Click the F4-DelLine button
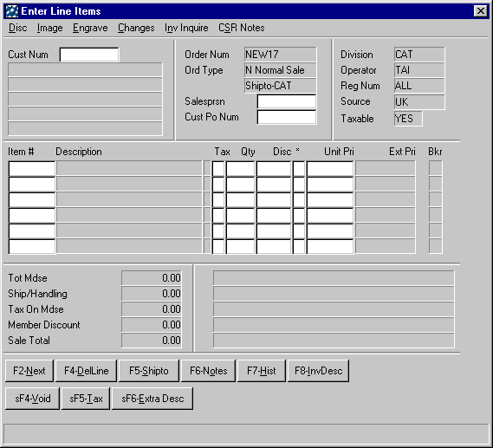 (86, 371)
